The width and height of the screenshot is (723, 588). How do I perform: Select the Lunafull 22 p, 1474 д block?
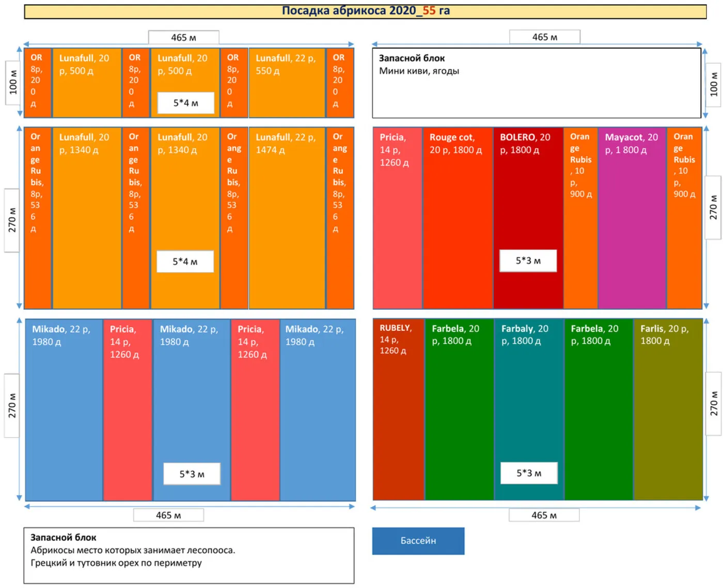(287, 218)
